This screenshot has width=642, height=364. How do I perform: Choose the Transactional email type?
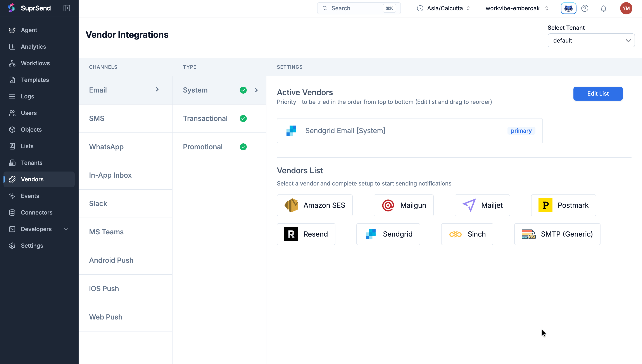coord(219,118)
